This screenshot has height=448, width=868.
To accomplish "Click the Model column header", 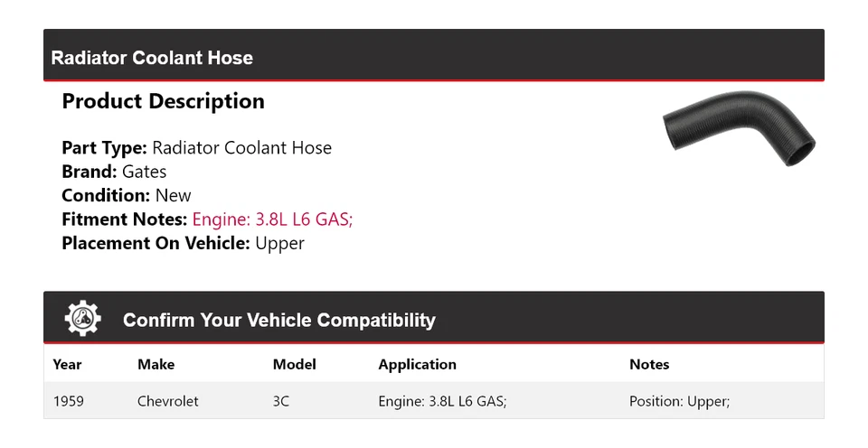I will [294, 365].
